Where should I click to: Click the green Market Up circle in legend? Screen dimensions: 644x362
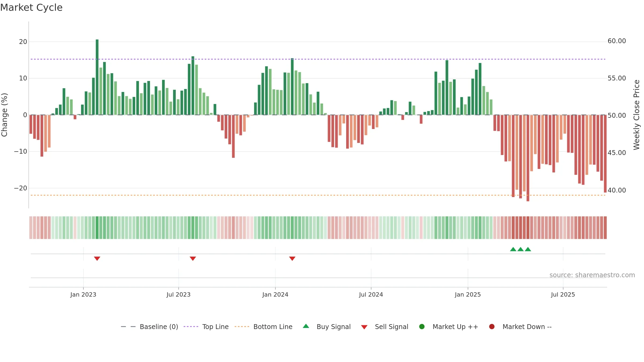[422, 327]
